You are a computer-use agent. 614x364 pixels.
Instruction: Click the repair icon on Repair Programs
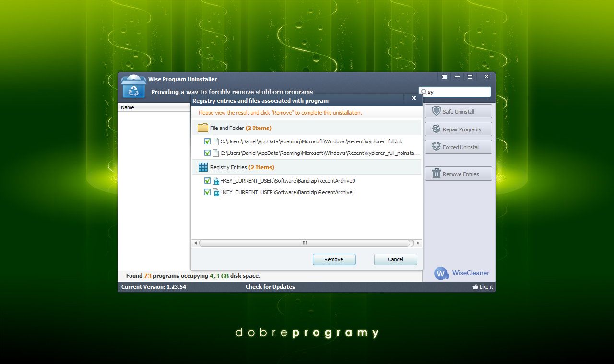click(436, 129)
